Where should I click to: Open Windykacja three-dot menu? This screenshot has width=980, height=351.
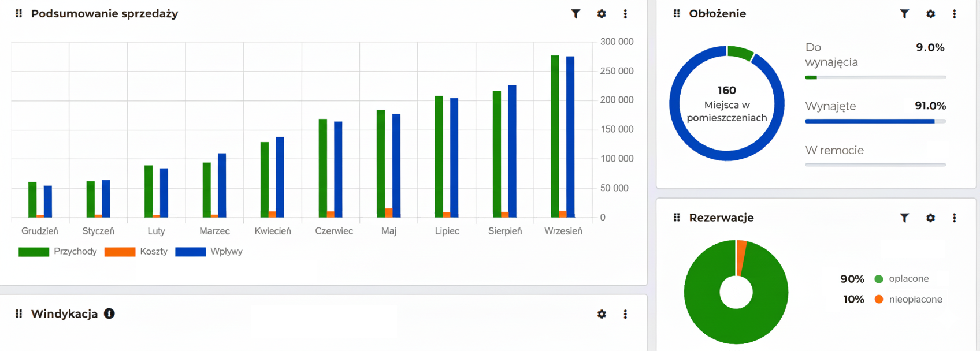pyautogui.click(x=625, y=314)
